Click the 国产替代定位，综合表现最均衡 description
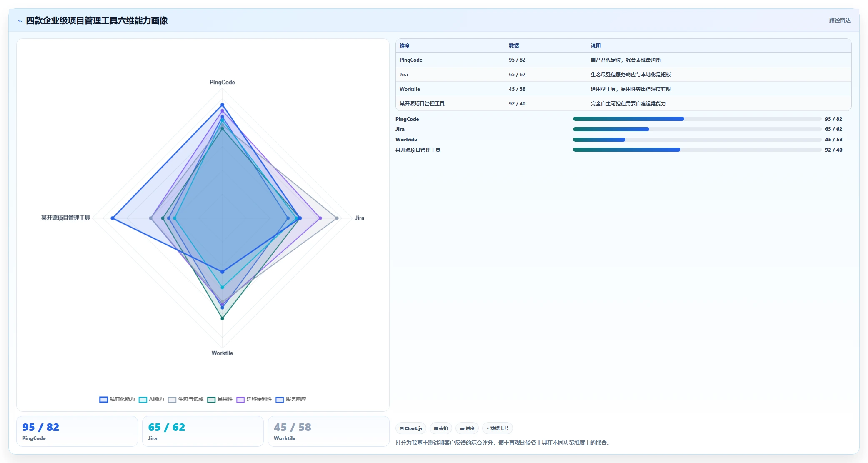Viewport: 868px width, 463px height. tap(626, 60)
